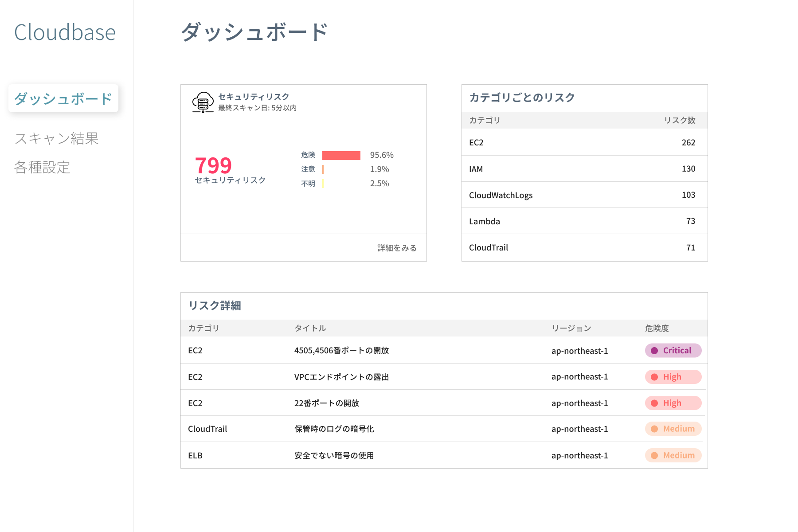
Task: Click the Medium badge on the CloudTrail row
Action: click(x=673, y=429)
